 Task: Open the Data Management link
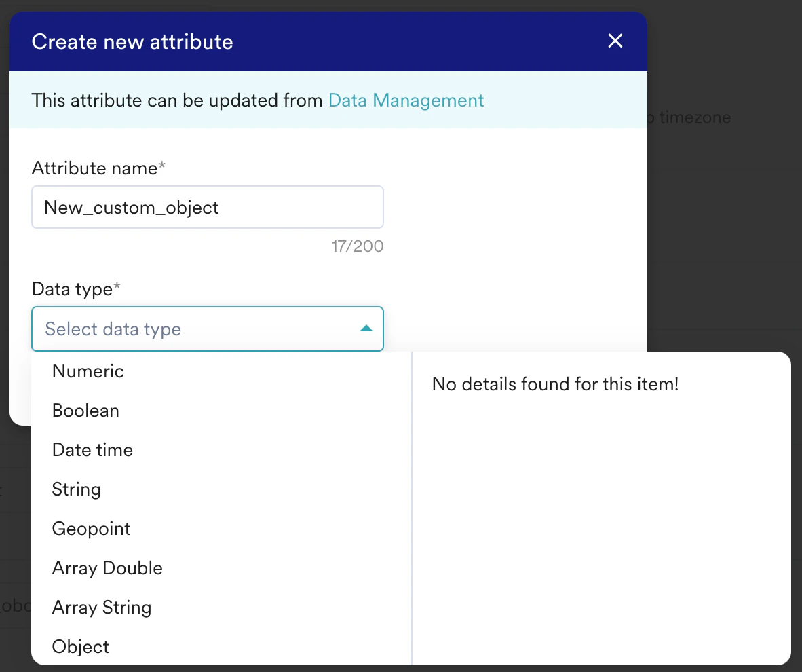(x=406, y=100)
